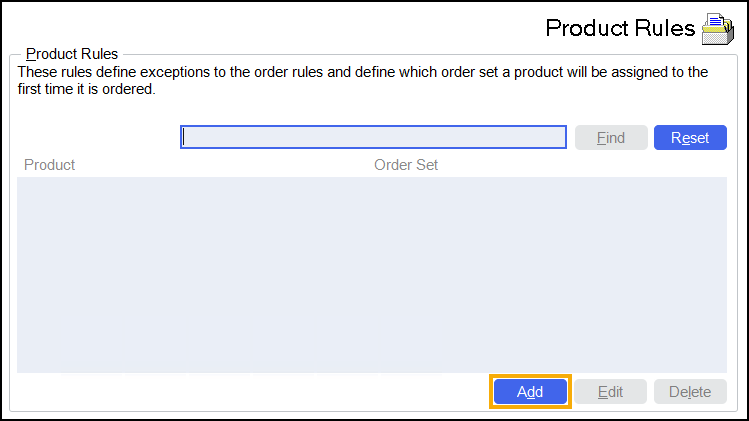
Task: Click the greyed-out Find button beside search box
Action: pos(610,137)
